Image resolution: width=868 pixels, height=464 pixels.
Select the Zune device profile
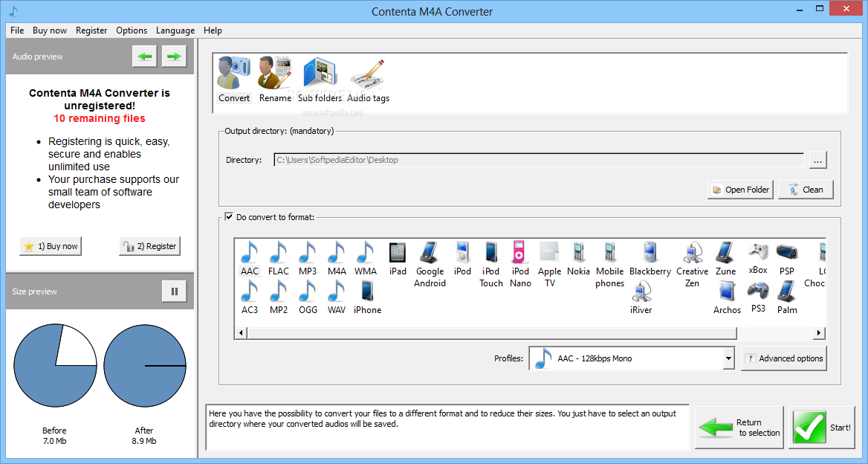[x=726, y=259]
